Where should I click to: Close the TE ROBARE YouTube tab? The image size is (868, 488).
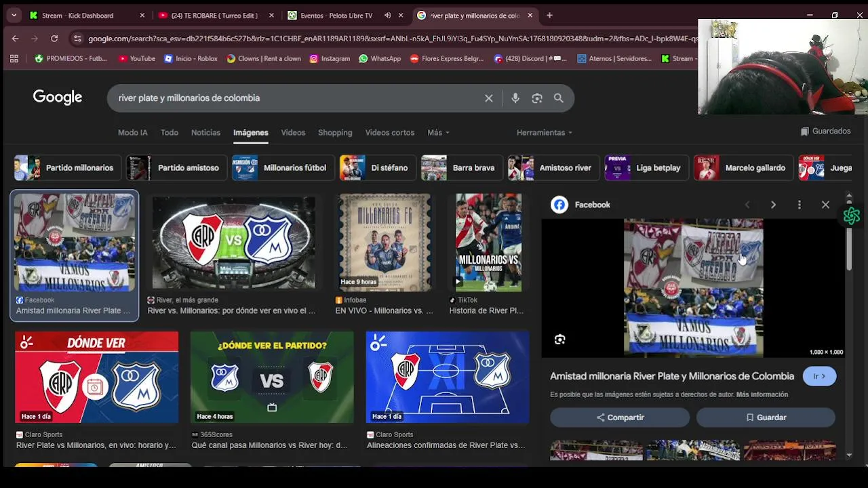coord(271,15)
